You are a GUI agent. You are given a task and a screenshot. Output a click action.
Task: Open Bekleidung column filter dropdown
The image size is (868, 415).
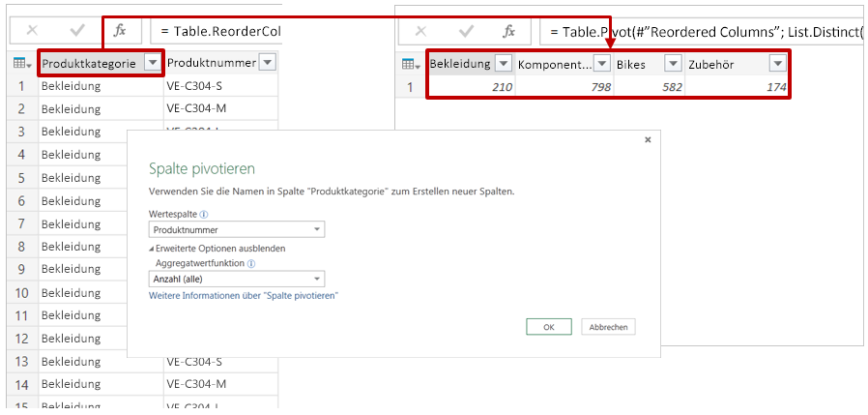(x=503, y=64)
